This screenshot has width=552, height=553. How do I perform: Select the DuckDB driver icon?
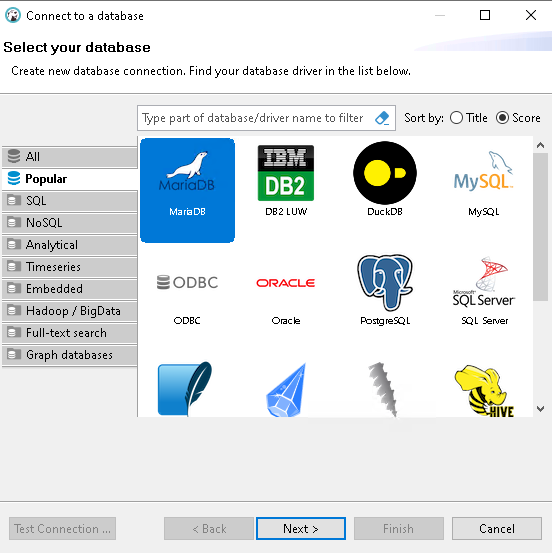point(385,179)
